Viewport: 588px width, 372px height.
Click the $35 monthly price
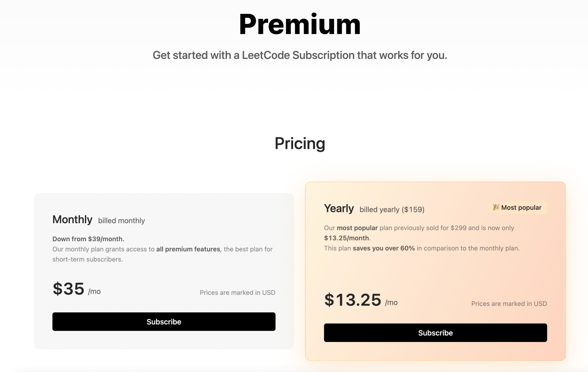(68, 289)
